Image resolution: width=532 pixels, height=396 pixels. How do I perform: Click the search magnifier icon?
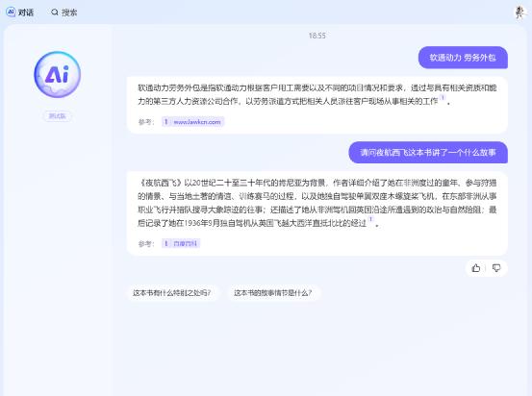(54, 12)
